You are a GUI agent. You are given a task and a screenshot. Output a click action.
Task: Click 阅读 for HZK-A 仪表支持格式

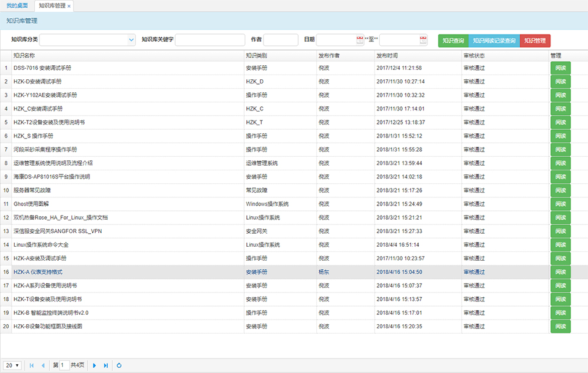pos(560,272)
